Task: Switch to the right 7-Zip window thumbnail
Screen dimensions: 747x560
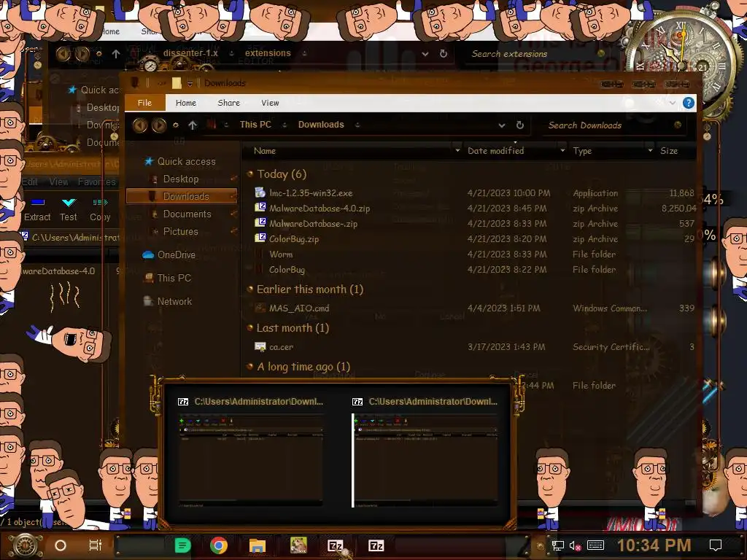Action: (x=425, y=452)
